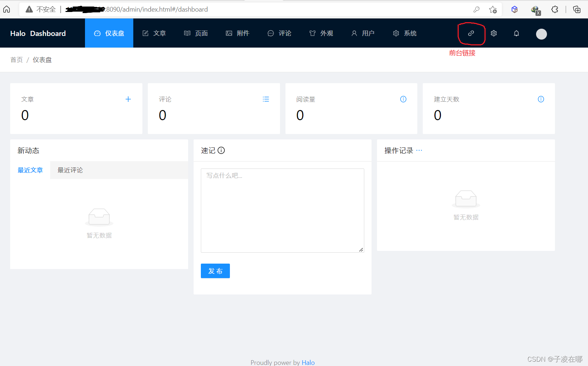Open the 页面 menu
This screenshot has width=588, height=366.
pos(196,33)
